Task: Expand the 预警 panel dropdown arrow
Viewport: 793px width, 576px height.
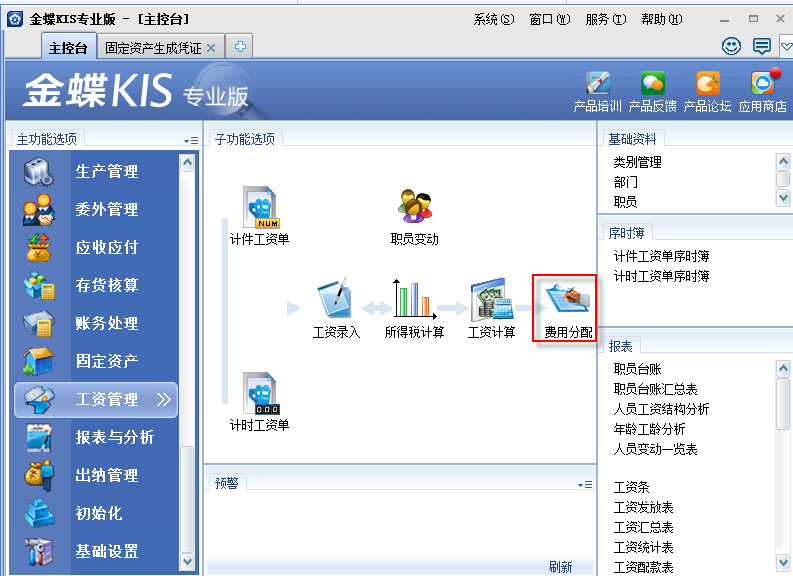Action: [585, 484]
